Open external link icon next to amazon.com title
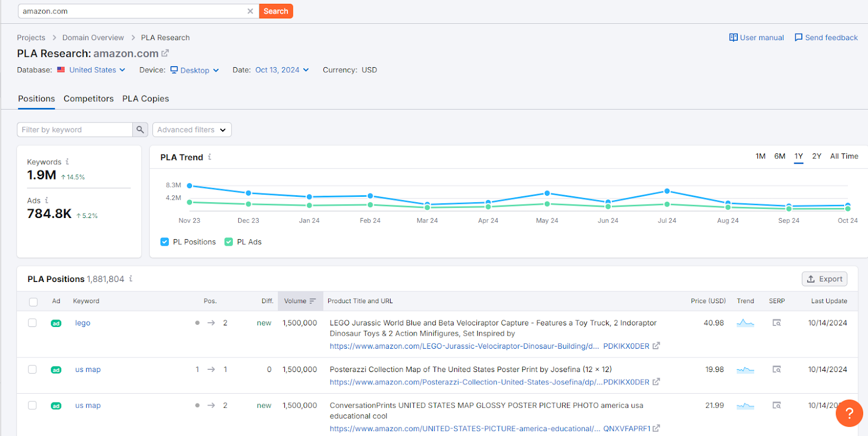The height and width of the screenshot is (436, 868). pos(165,53)
